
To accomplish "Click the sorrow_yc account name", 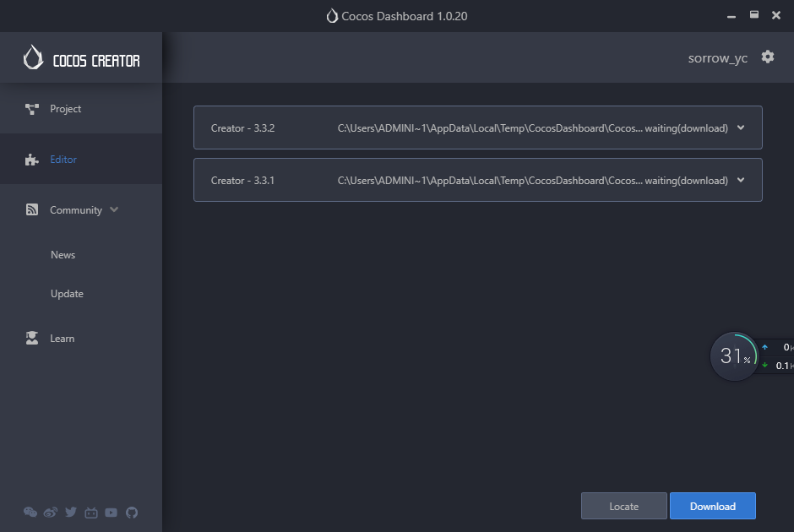I will tap(717, 58).
